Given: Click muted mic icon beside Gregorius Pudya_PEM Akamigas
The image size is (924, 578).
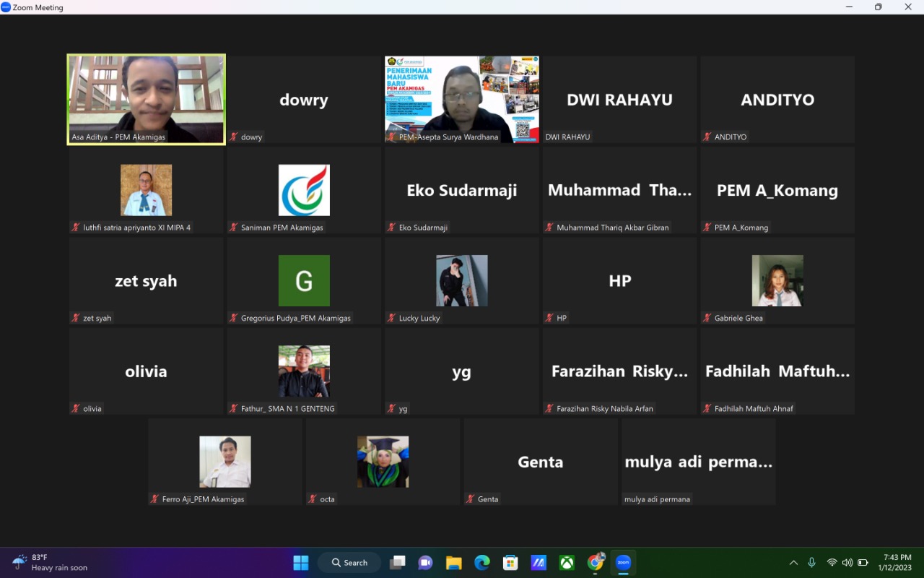Looking at the screenshot, I should click(x=234, y=318).
